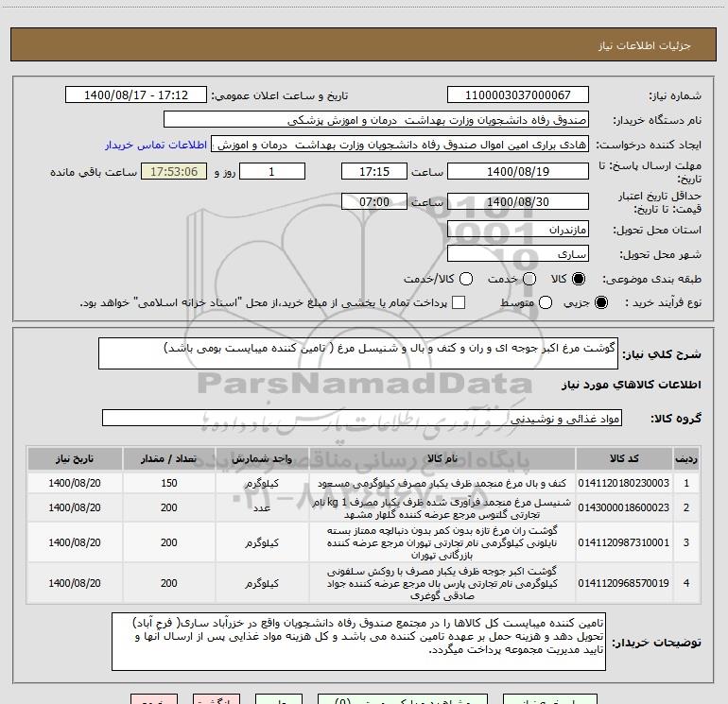Click the buyer notes text area
The image size is (728, 704).
tap(358, 642)
